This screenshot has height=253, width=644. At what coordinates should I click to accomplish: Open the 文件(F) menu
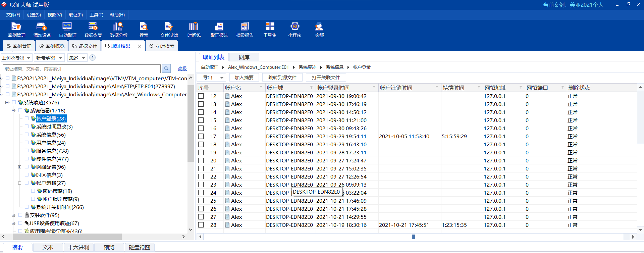click(x=13, y=15)
